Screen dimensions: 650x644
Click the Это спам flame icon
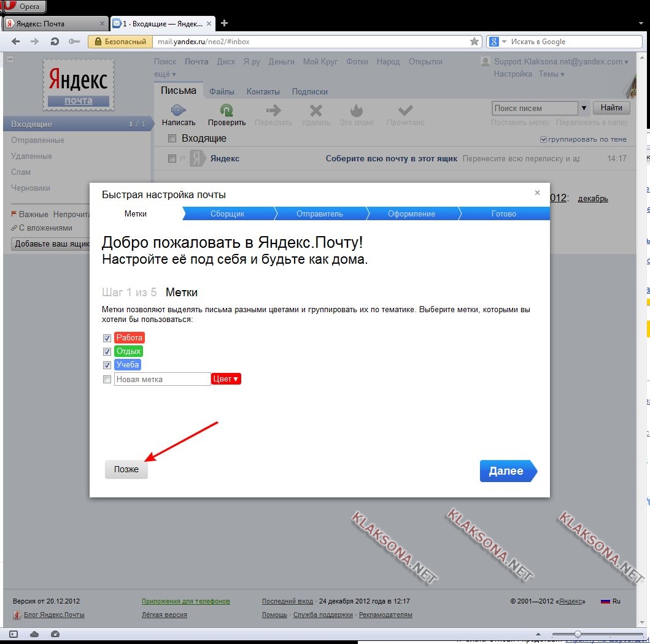point(356,110)
